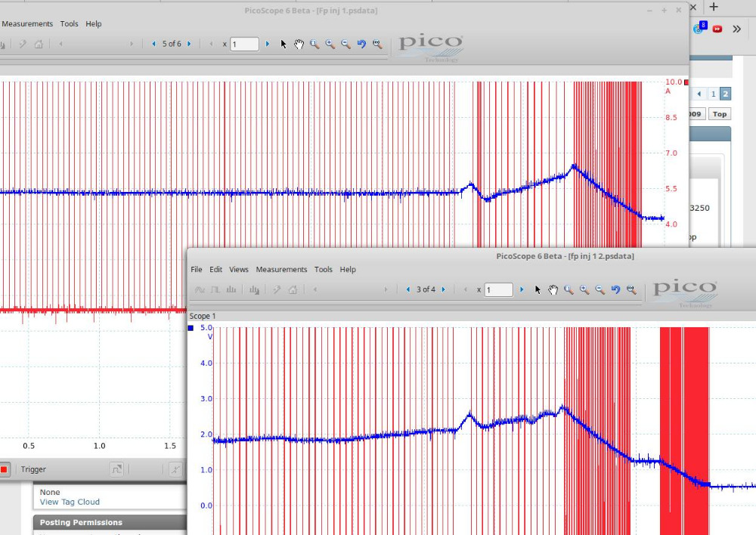Select the arrow pointer tool in fp inj 1 2 window
Viewport: 756px width, 535px height.
click(x=538, y=290)
